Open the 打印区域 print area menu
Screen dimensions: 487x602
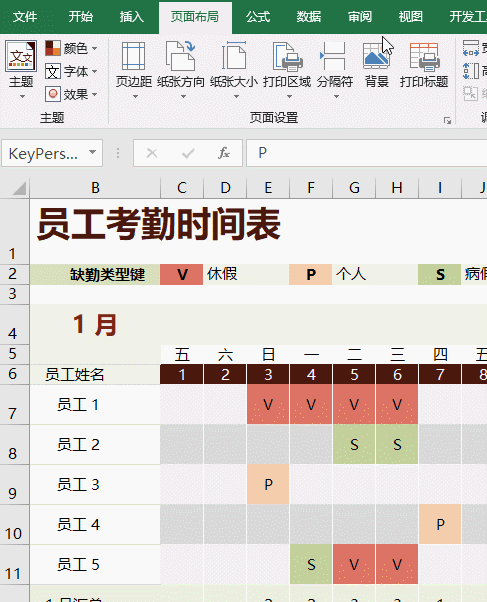tap(287, 69)
